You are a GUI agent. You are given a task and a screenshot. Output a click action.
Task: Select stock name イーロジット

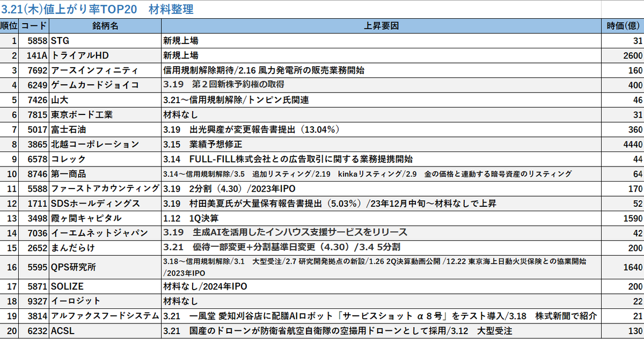105,301
